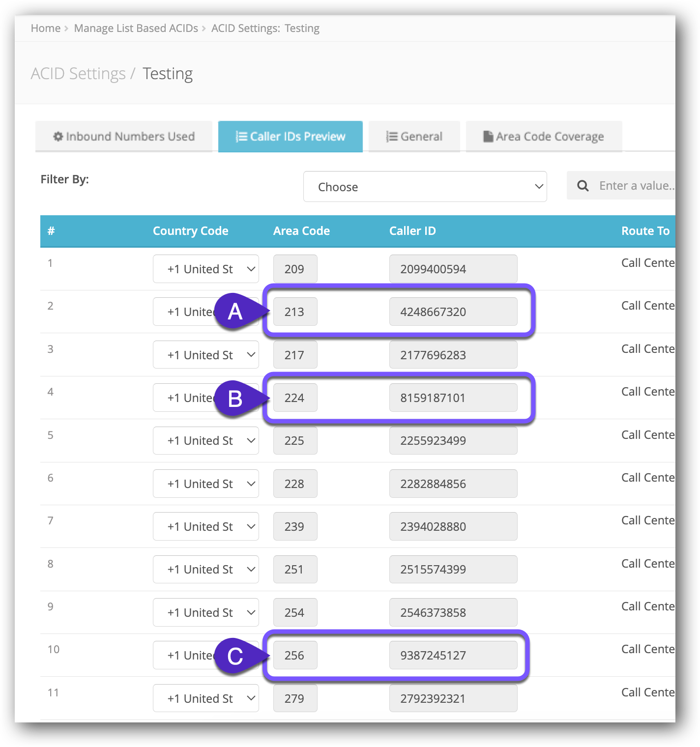Go to Home breadcrumb

[46, 28]
